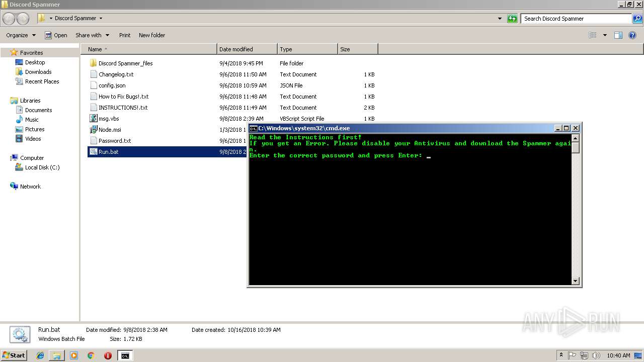644x362 pixels.
Task: Click the volume icon in system tray
Action: point(596,355)
